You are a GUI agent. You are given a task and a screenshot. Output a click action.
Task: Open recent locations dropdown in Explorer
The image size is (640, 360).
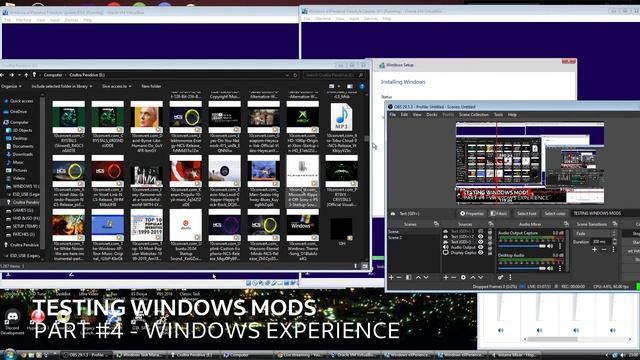[x=19, y=75]
